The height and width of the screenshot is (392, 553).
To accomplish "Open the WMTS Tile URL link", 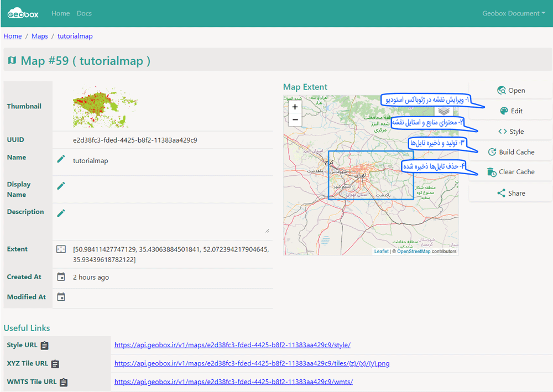I will pos(233,381).
